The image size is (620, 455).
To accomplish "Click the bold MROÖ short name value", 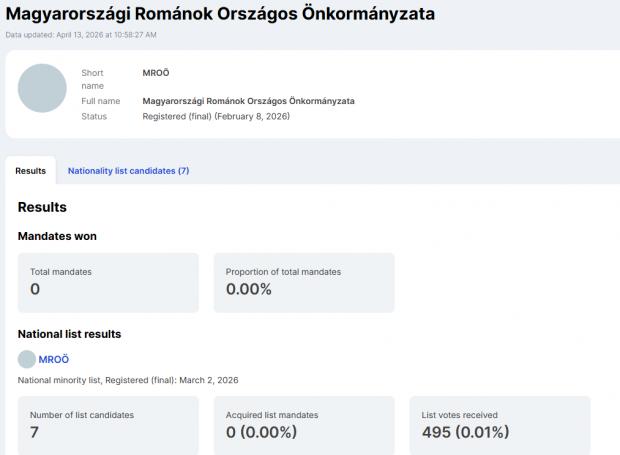I will pos(156,73).
